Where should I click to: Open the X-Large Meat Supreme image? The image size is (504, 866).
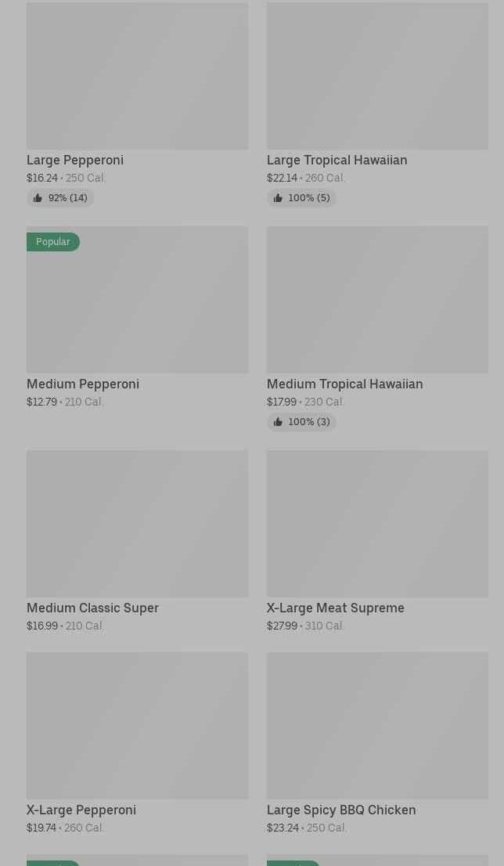click(377, 524)
